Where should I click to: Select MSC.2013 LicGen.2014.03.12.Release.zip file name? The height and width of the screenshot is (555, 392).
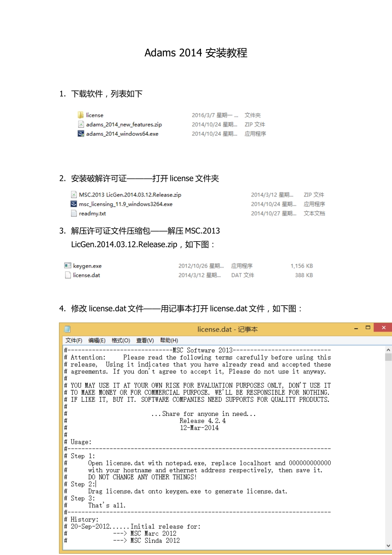pos(130,194)
